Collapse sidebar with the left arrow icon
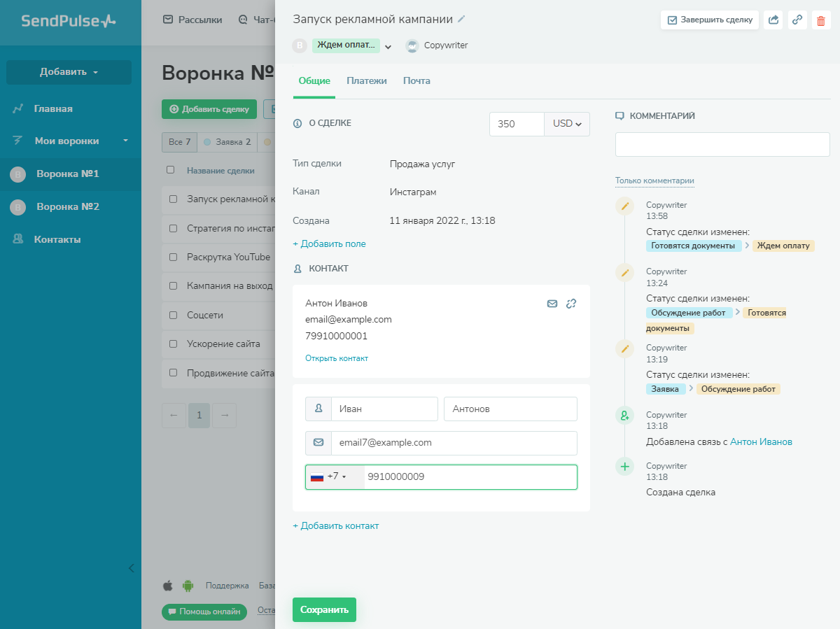 (x=131, y=568)
